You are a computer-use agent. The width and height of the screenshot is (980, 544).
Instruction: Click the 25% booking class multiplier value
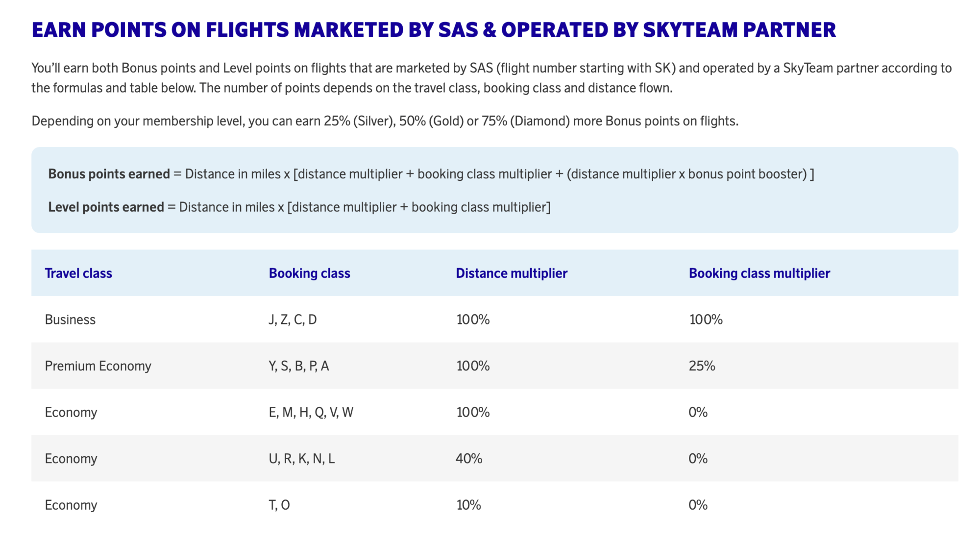pos(702,366)
